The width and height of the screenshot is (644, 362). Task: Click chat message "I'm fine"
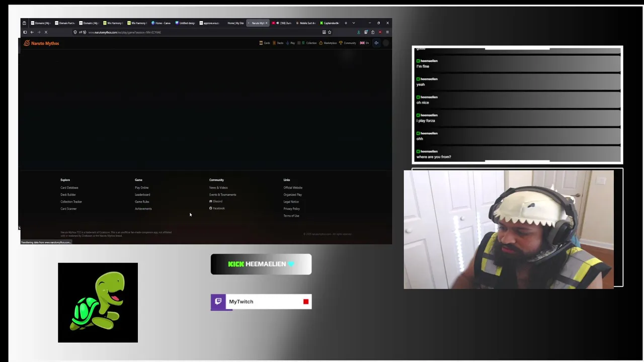[x=423, y=66]
